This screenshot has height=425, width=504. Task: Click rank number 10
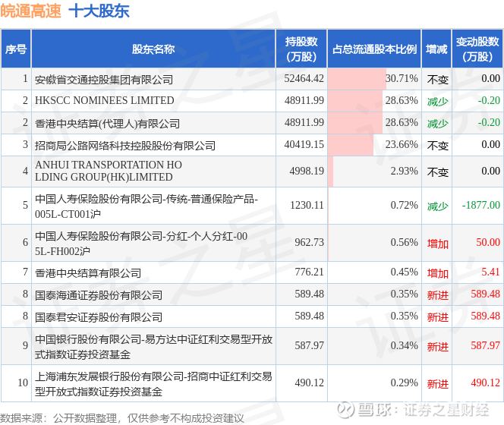point(23,383)
